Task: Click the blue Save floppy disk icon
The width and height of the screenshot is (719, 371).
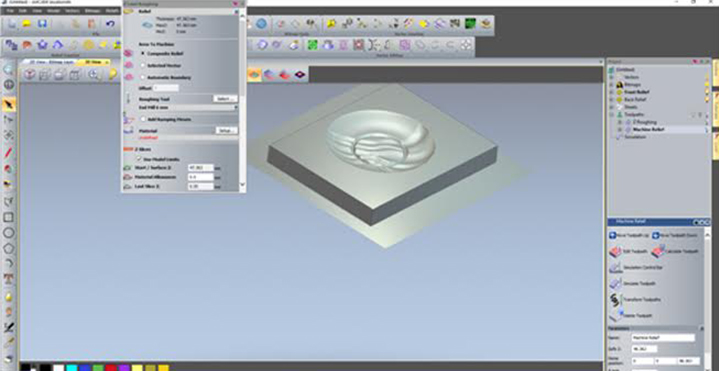Action: click(42, 23)
